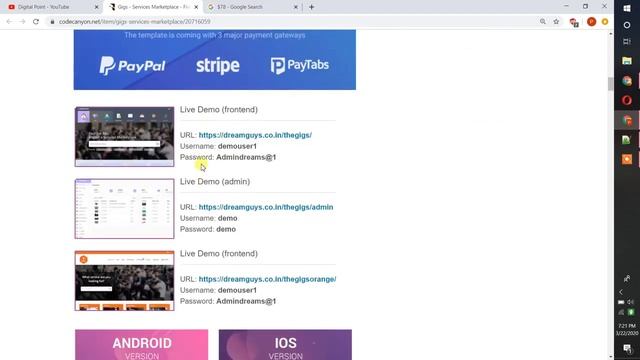
Task: Click the orange frontend demo thumbnail
Action: click(124, 281)
